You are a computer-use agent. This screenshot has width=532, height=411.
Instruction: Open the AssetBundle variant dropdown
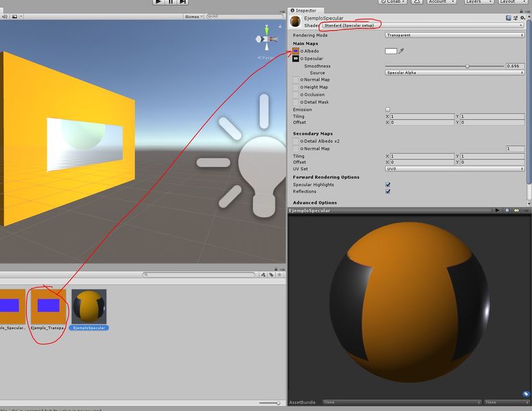pos(507,403)
